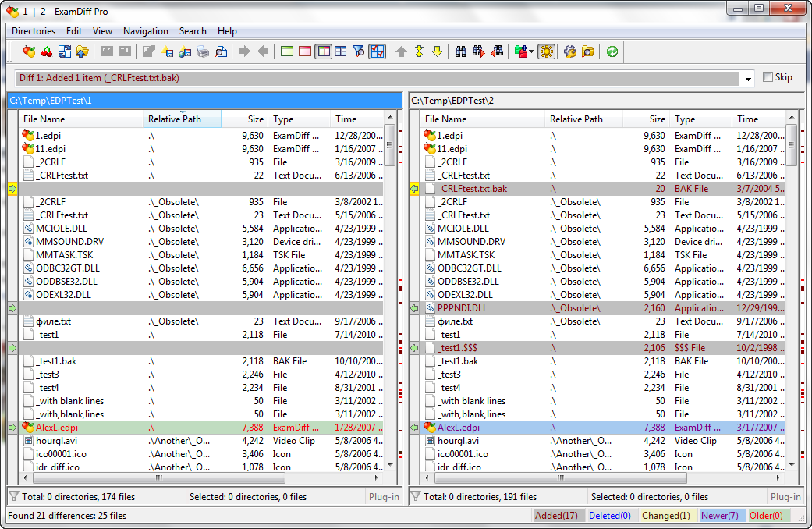
Task: Open the View menu
Action: [102, 31]
